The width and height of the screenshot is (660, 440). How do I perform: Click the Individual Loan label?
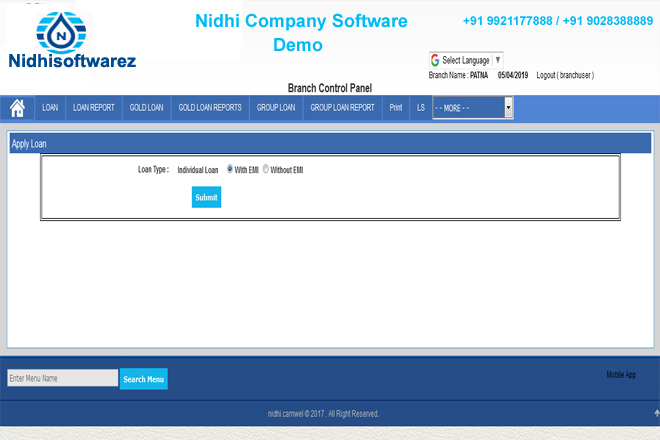click(x=198, y=170)
